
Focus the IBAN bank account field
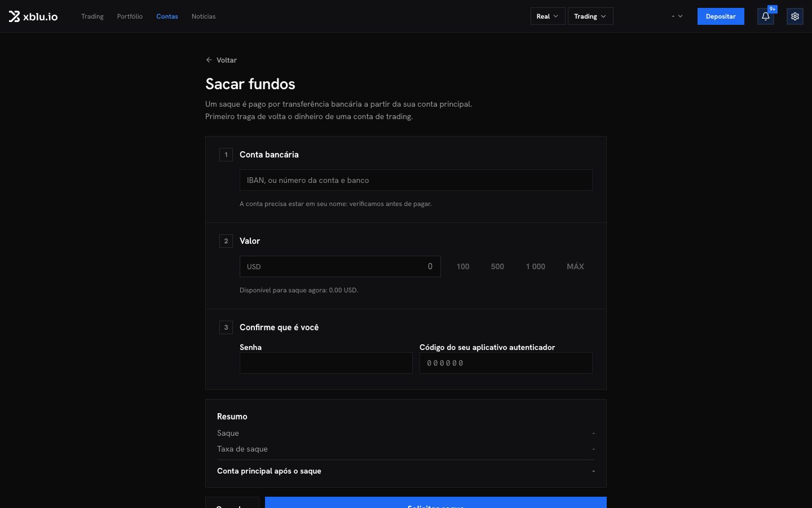click(x=416, y=180)
